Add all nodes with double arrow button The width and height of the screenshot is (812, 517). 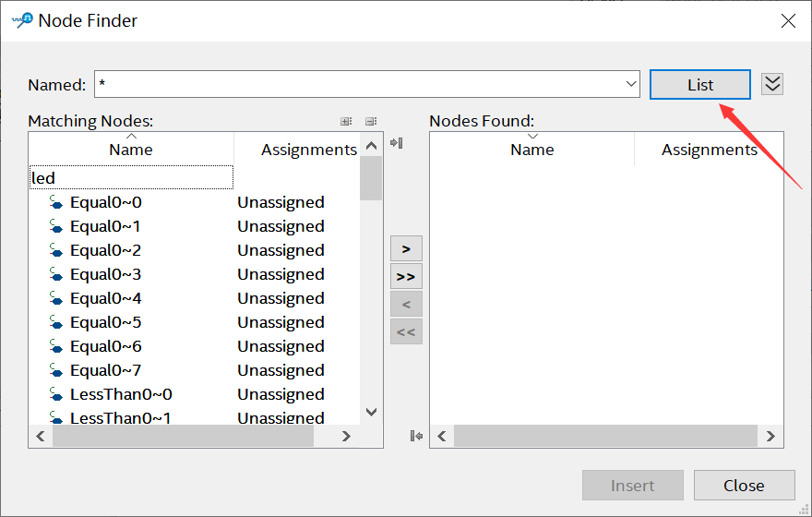tap(406, 276)
